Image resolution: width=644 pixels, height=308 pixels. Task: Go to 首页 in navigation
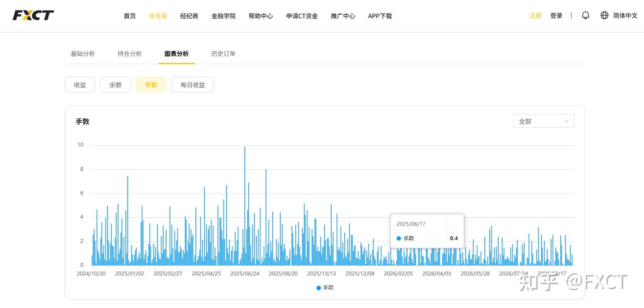coord(130,16)
